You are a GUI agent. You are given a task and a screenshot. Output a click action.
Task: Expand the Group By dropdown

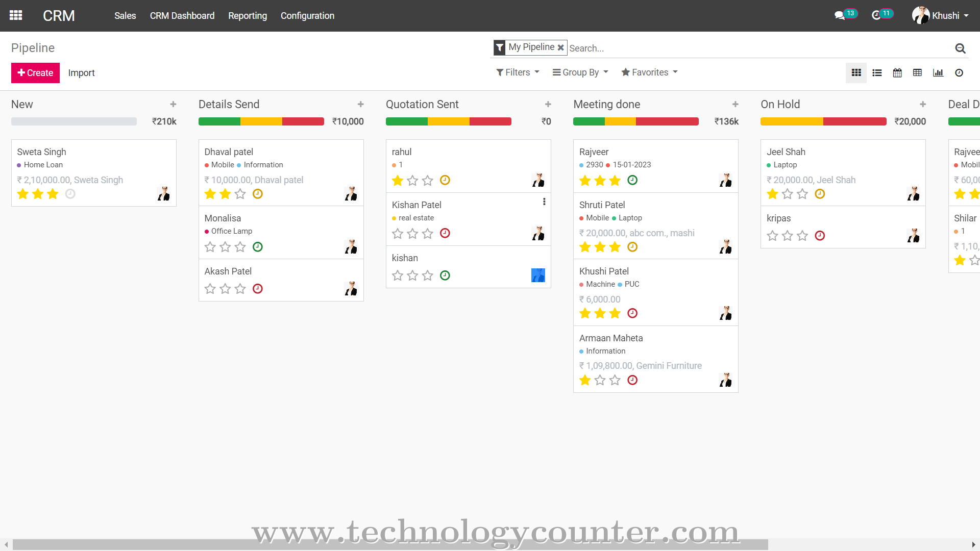580,72
